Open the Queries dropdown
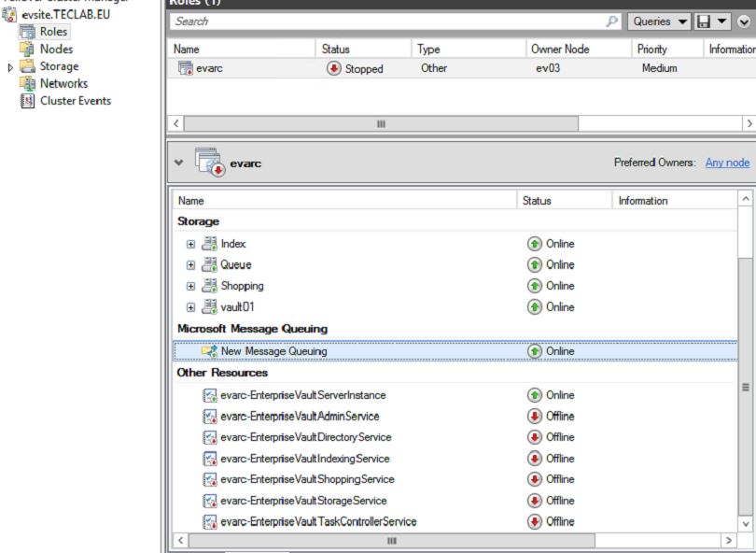This screenshot has height=553, width=756. pos(660,21)
